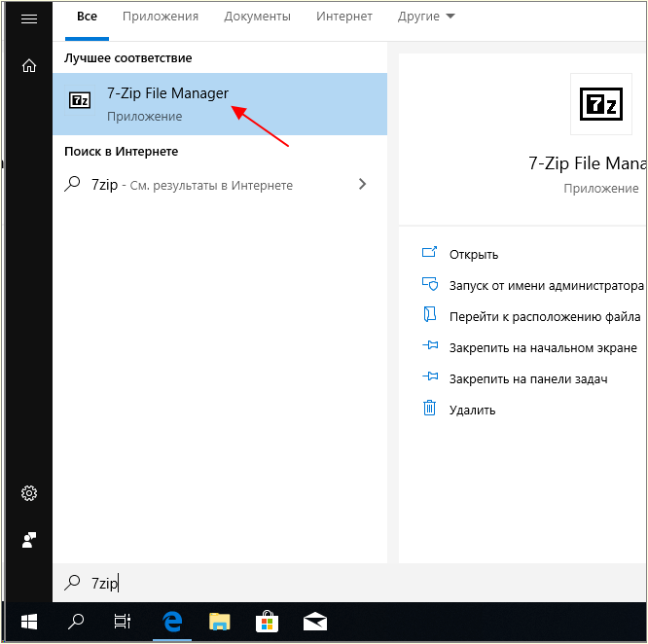
Task: Open the Другие dropdown
Action: point(426,17)
